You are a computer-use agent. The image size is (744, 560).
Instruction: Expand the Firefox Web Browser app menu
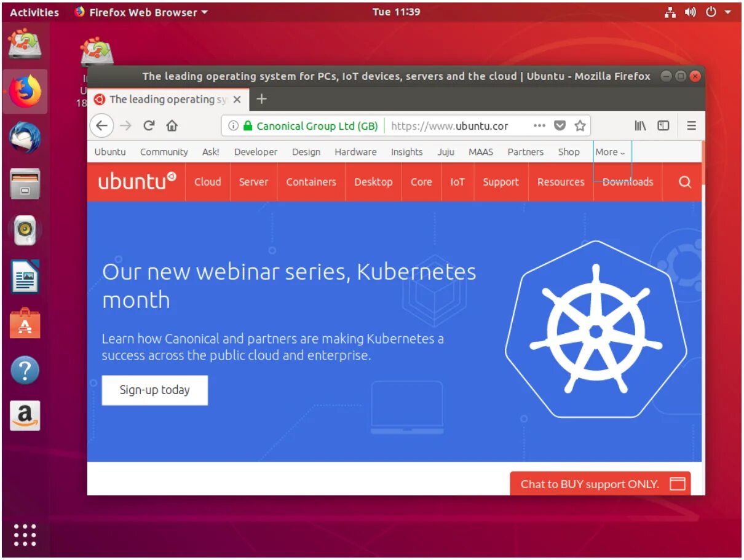(x=141, y=12)
